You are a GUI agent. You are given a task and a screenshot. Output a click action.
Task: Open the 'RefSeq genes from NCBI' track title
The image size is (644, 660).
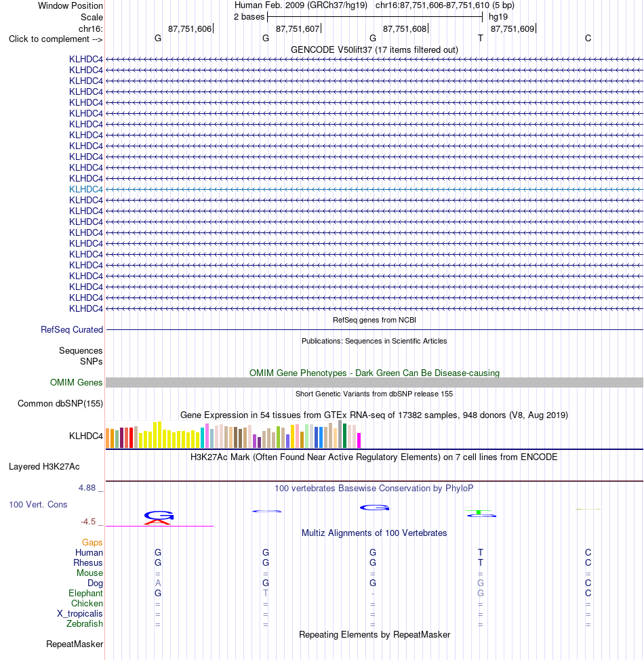coord(374,320)
